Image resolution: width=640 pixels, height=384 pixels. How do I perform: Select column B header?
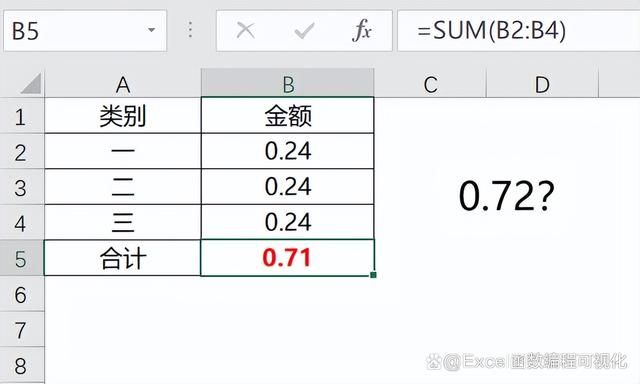pos(288,84)
